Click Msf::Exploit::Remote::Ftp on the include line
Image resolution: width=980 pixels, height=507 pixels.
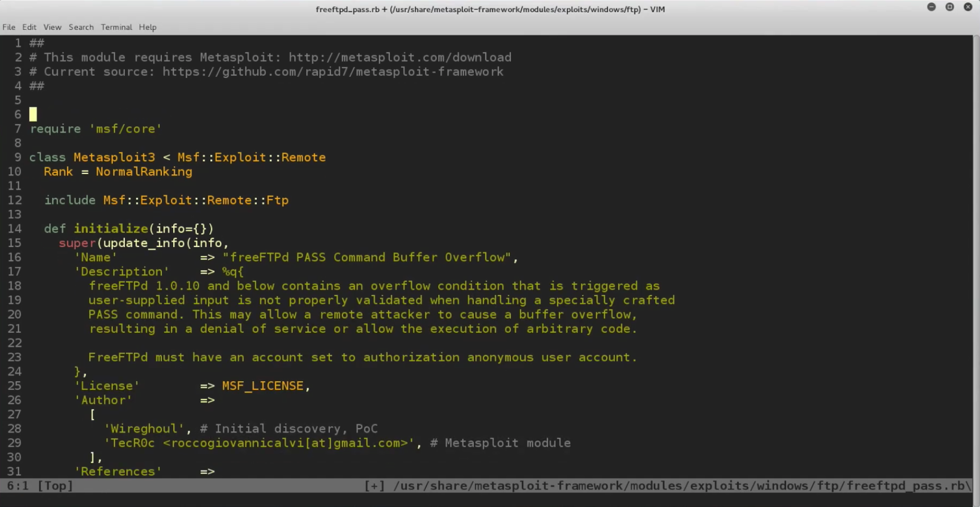point(196,200)
